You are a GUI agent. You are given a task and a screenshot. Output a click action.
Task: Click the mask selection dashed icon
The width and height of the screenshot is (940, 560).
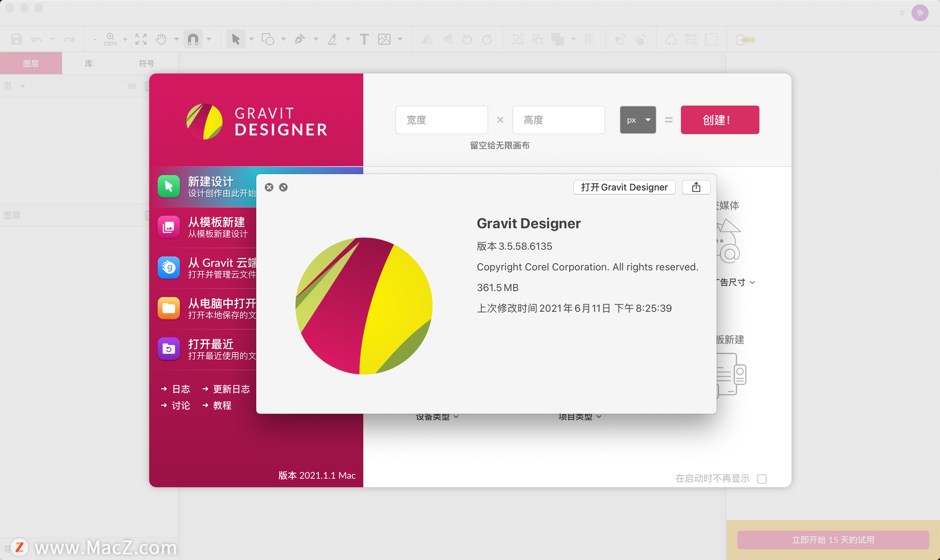pos(711,39)
